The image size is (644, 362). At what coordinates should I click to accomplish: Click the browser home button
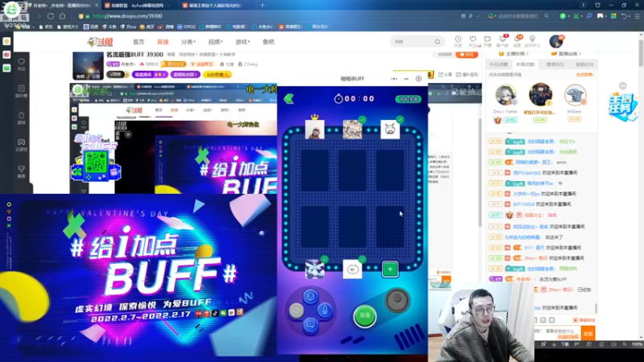tap(63, 16)
